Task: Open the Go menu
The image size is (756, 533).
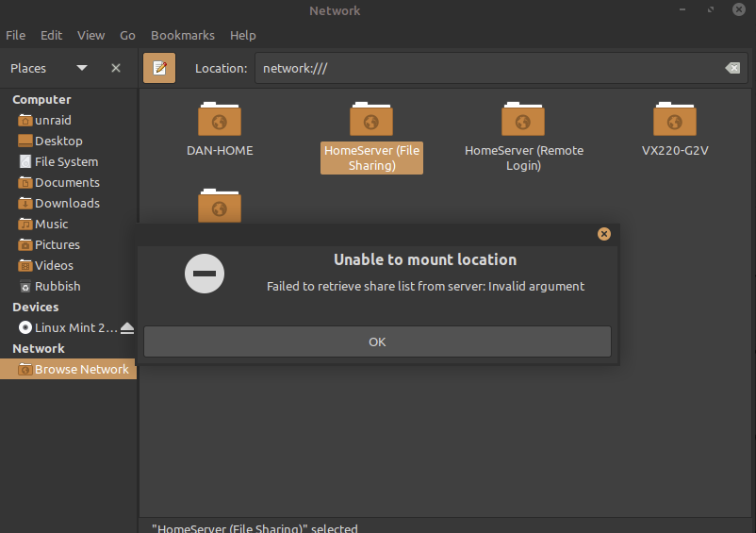Action: click(x=127, y=35)
